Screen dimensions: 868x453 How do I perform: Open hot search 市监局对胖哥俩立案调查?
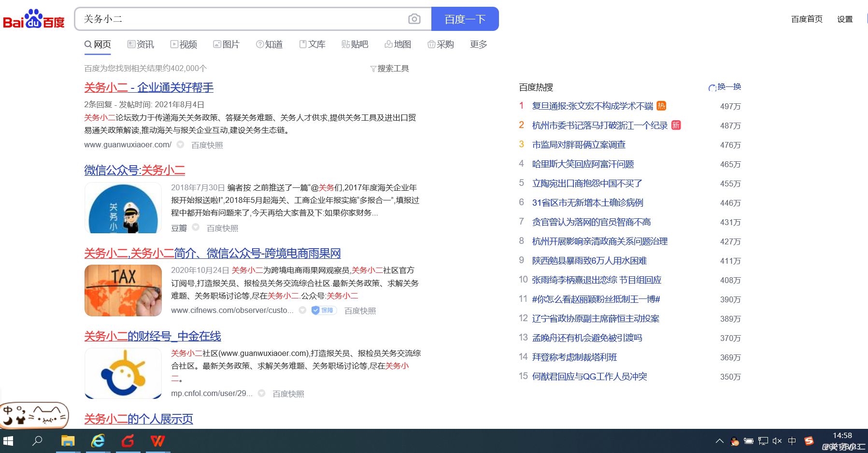(x=579, y=145)
